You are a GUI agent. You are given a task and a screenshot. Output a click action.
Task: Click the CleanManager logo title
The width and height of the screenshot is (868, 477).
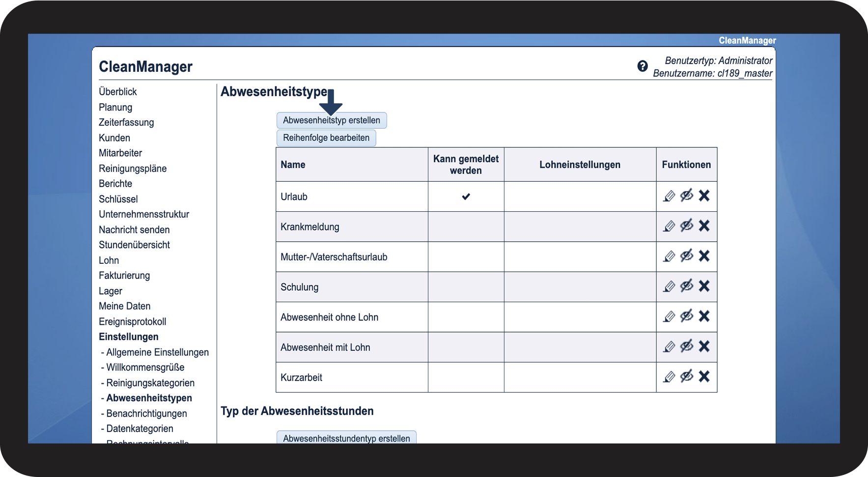tap(146, 67)
